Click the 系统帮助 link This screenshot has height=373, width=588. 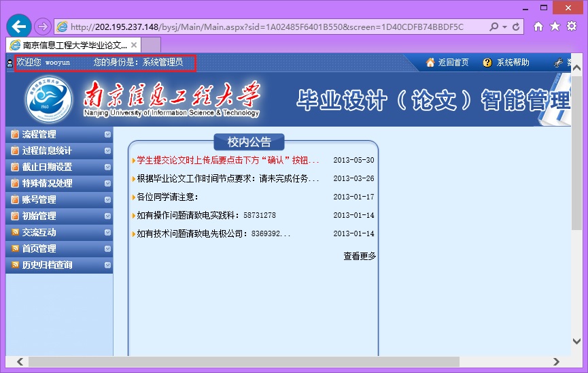[x=513, y=63]
